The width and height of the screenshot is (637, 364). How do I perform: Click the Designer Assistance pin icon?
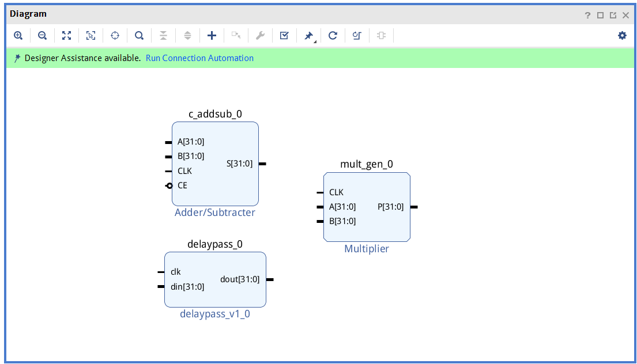tap(17, 58)
